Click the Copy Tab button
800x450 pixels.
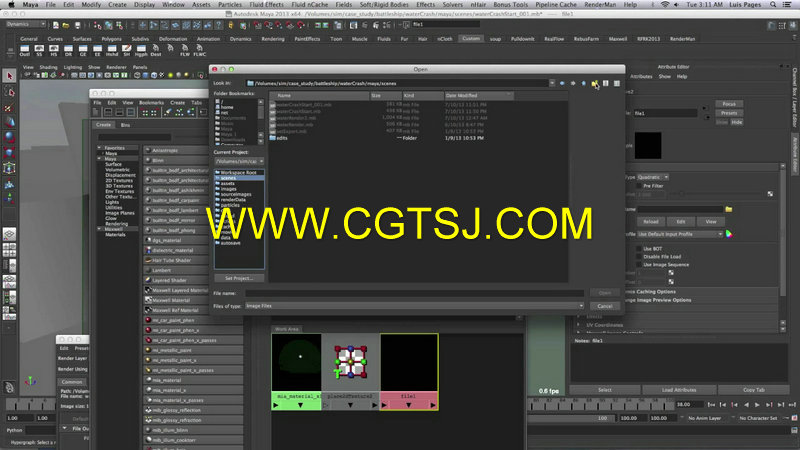754,390
